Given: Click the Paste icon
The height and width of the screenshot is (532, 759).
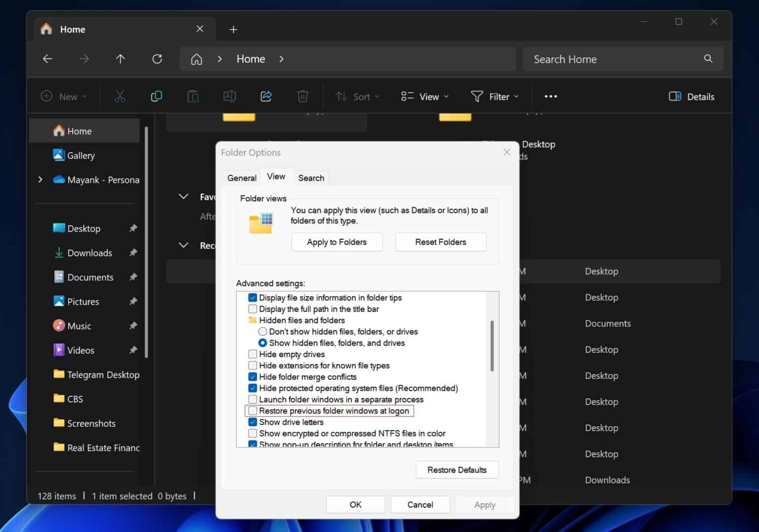Looking at the screenshot, I should point(193,96).
